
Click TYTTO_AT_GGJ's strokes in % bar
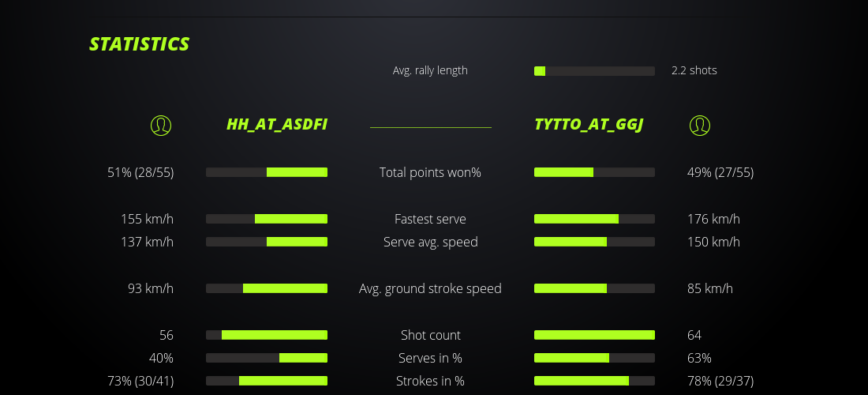[x=594, y=381]
